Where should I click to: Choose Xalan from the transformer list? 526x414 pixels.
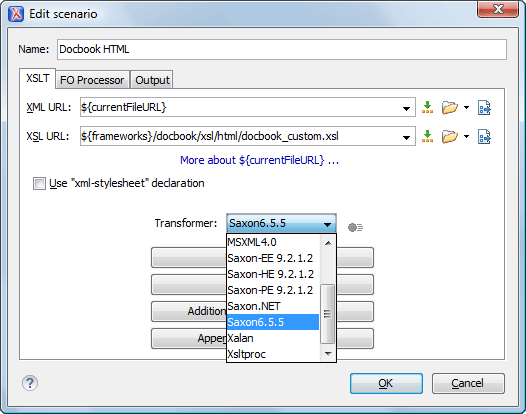[x=273, y=338]
